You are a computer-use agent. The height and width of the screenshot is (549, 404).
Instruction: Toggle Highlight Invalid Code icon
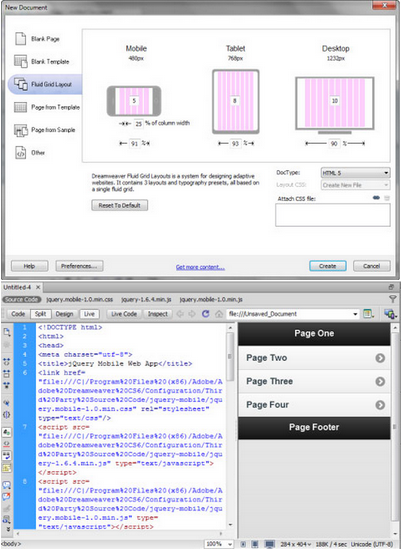coord(7,444)
